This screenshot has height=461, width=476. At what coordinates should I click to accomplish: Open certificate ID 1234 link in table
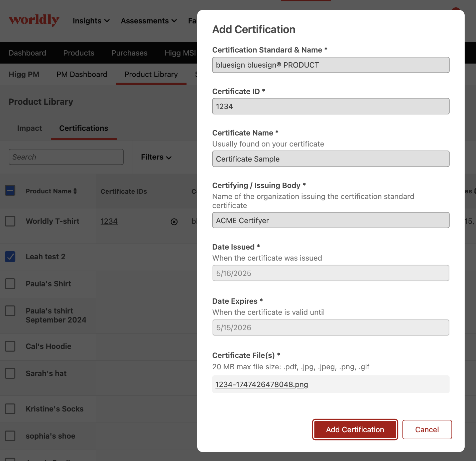(109, 221)
